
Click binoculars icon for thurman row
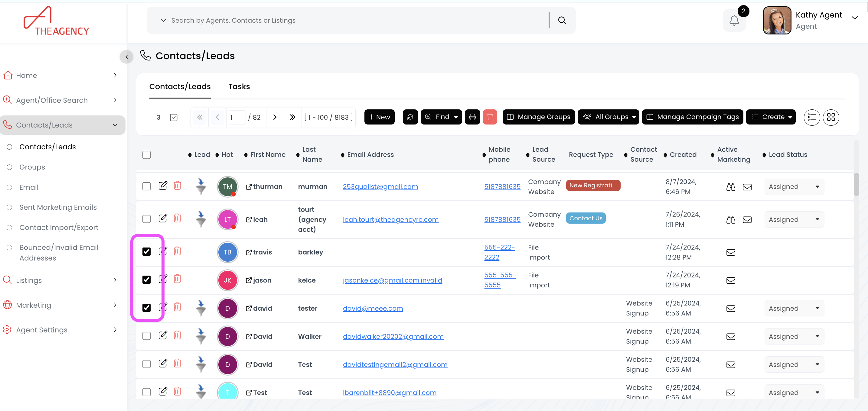(x=730, y=187)
